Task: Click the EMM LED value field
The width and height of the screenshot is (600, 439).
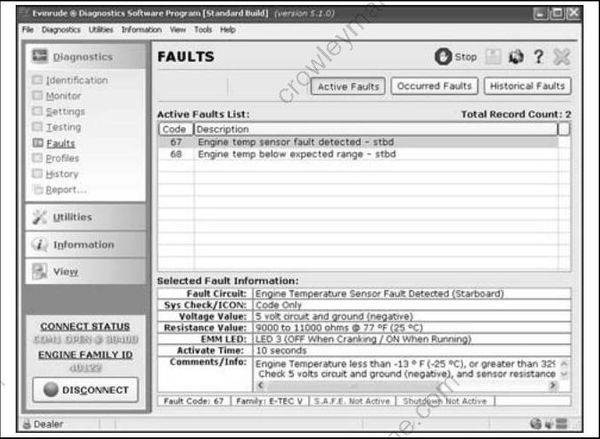Action: click(x=412, y=339)
